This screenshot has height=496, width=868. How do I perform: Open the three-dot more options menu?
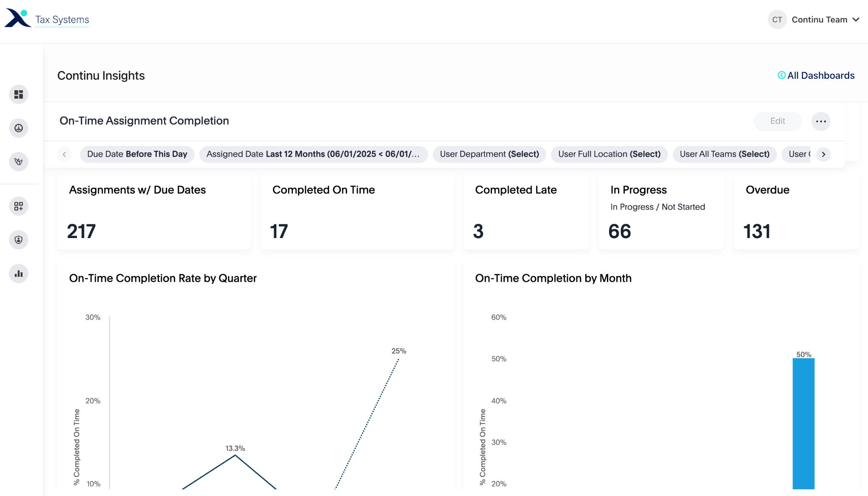pos(821,121)
